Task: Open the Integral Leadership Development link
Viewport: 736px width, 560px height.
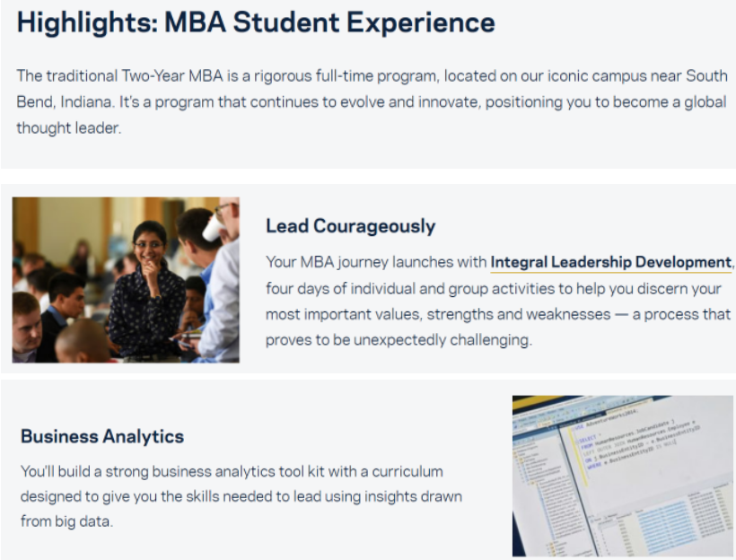Action: coord(610,263)
